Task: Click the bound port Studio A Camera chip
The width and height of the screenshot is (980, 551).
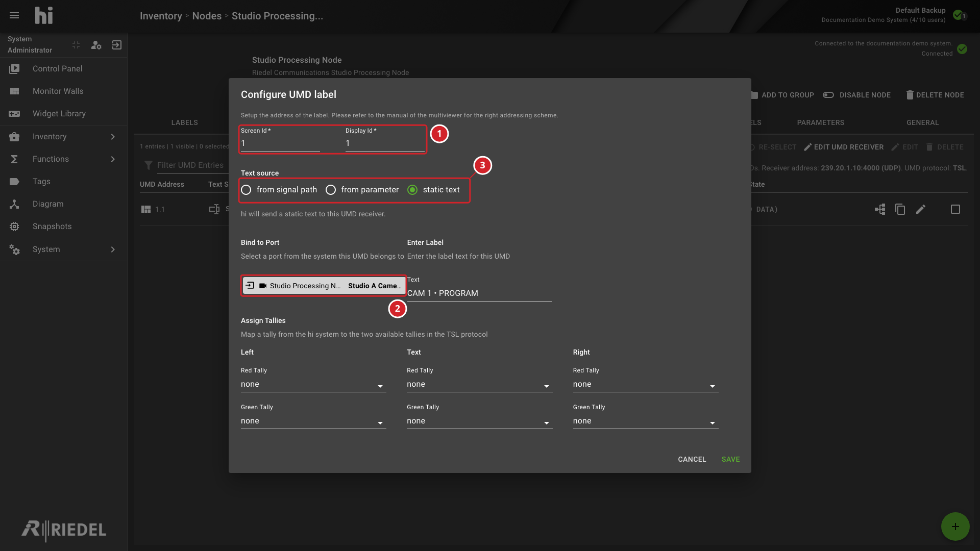Action: coord(324,286)
